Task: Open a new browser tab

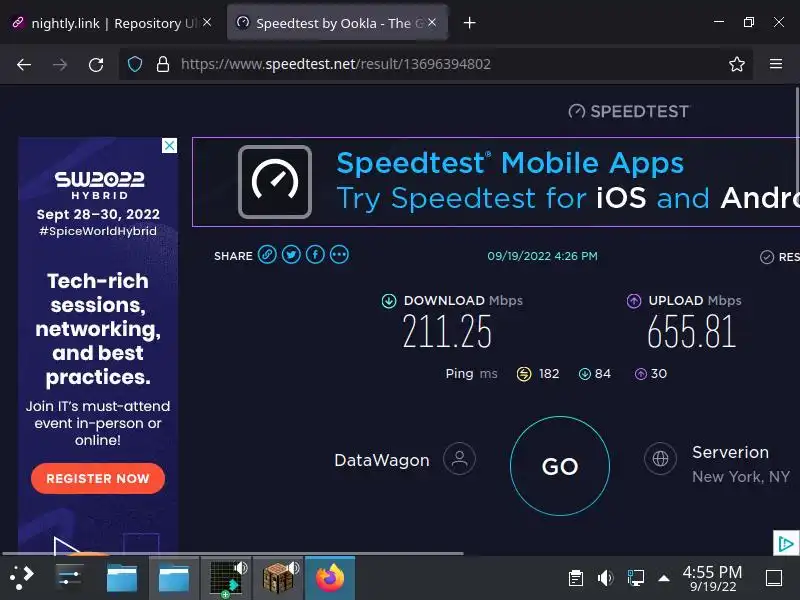Action: point(469,23)
